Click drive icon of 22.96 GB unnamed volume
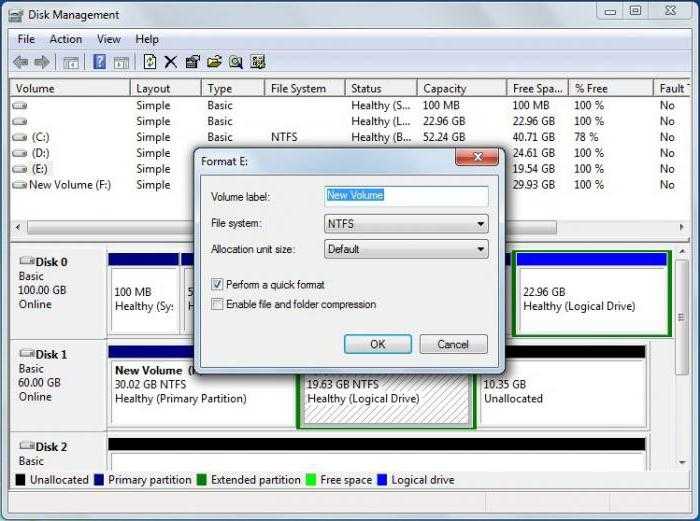Viewport: 700px width, 521px height. (x=20, y=121)
